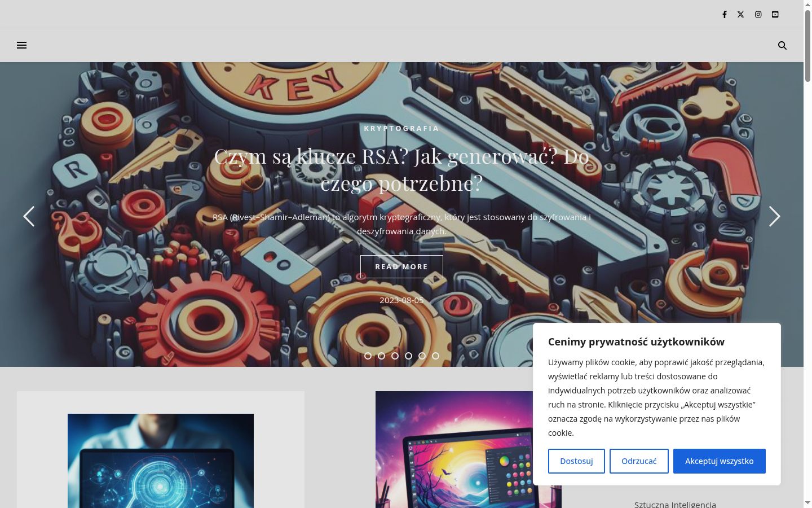
Task: Click the 2023-08-05 slide date
Action: 401,300
